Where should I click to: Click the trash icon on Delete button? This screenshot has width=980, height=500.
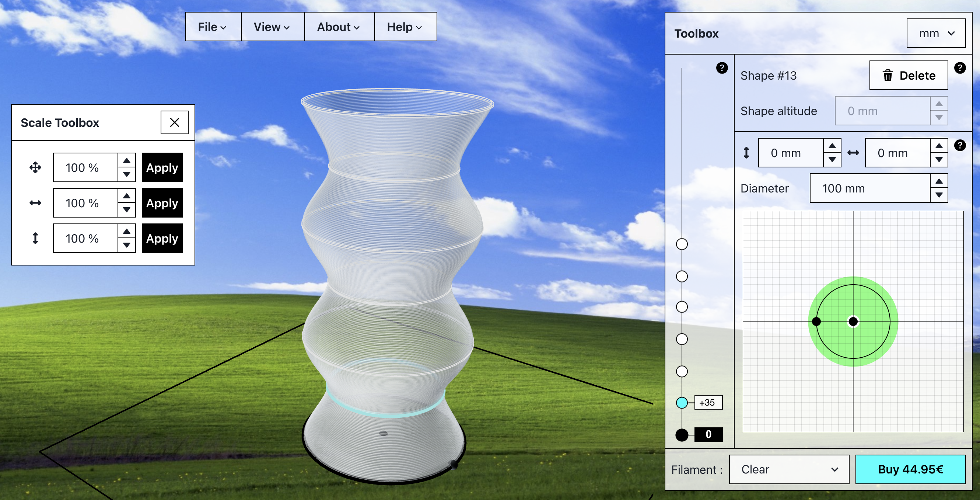[x=887, y=75]
